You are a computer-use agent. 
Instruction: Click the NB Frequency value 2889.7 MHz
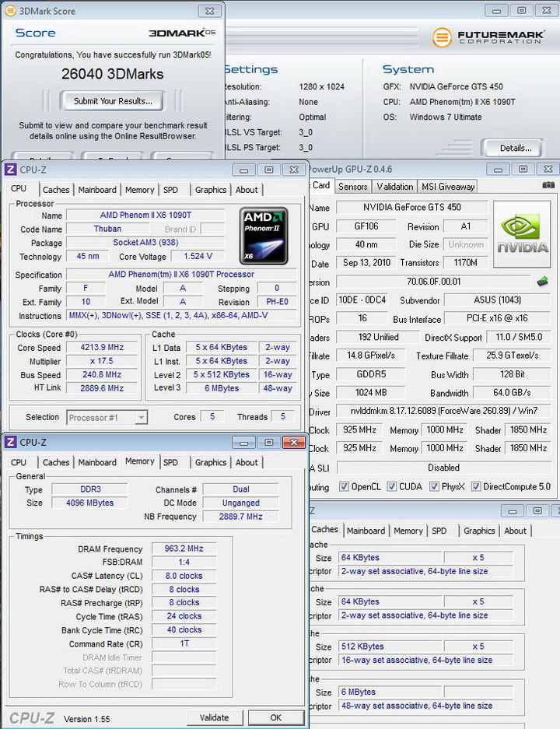241,516
